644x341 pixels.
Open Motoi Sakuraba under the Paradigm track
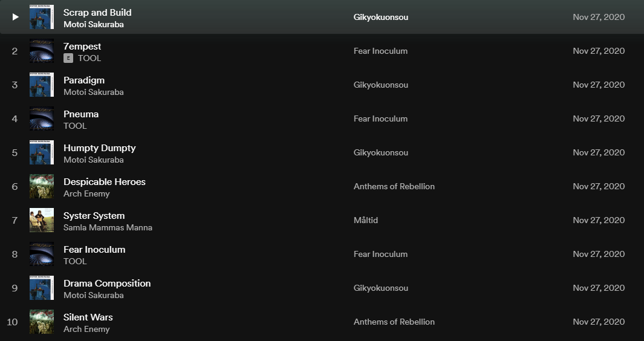93,92
